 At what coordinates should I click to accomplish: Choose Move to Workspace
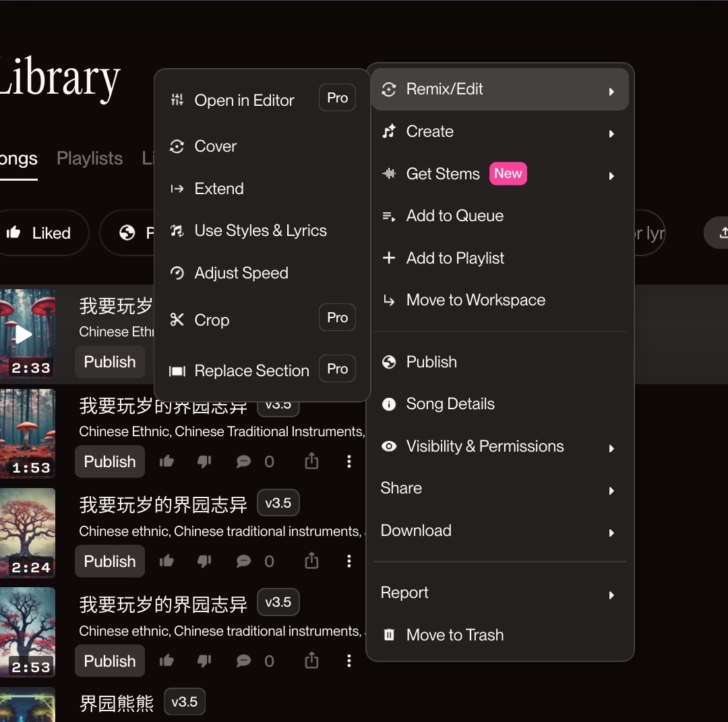click(500, 300)
